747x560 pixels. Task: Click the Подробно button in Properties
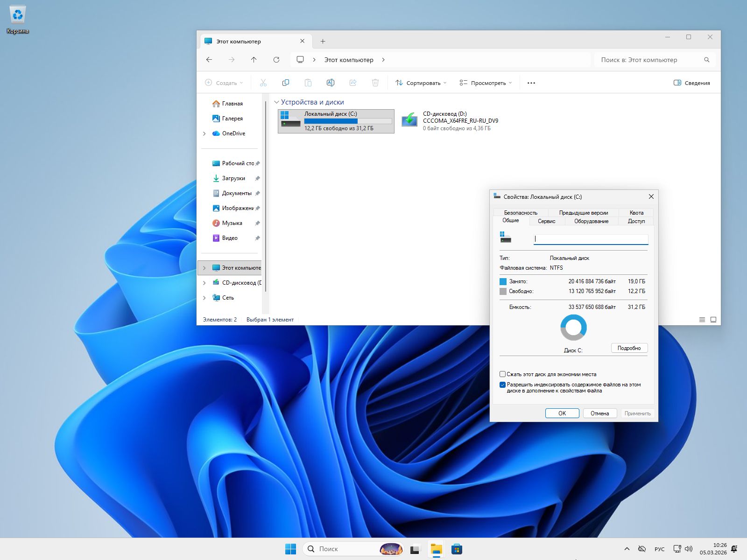(x=629, y=348)
